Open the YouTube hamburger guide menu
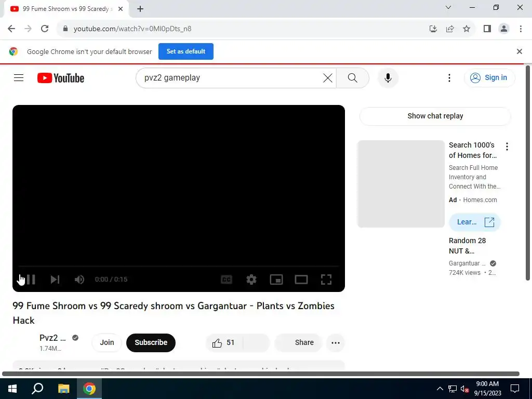 coord(19,78)
